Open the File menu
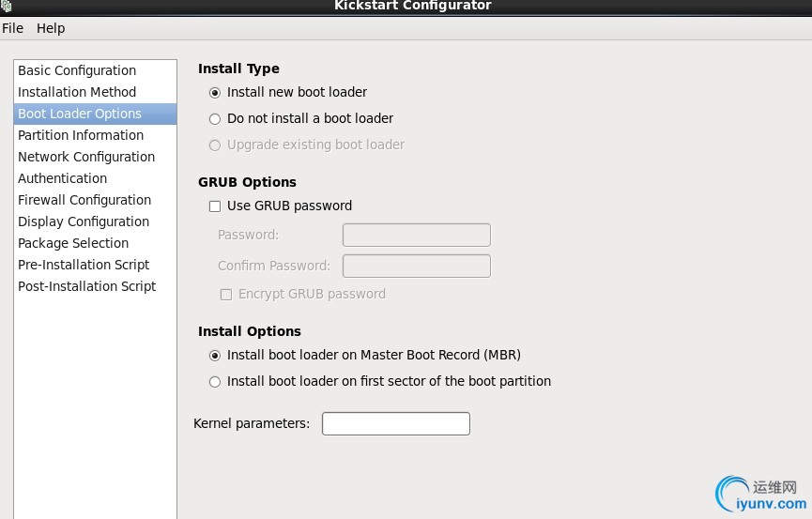This screenshot has width=812, height=519. pos(13,28)
